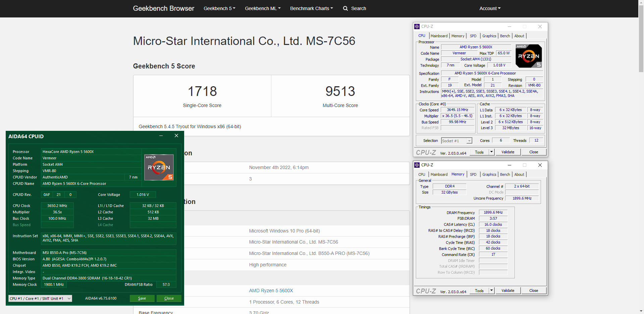
Task: Click the CPU-Z app icon in upper window title
Action: 417,27
